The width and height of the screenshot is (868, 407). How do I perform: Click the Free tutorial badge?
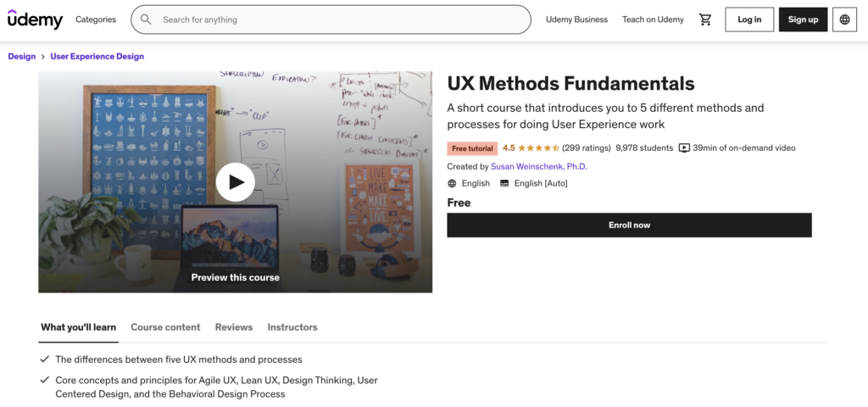click(472, 148)
